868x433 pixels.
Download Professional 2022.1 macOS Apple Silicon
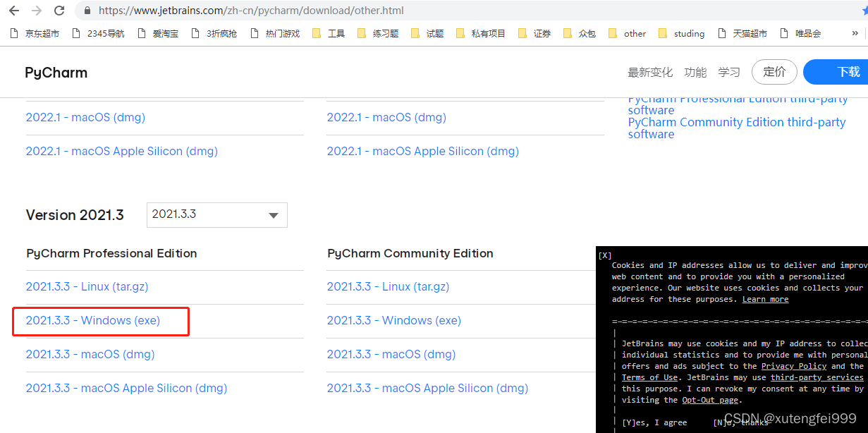(x=122, y=151)
